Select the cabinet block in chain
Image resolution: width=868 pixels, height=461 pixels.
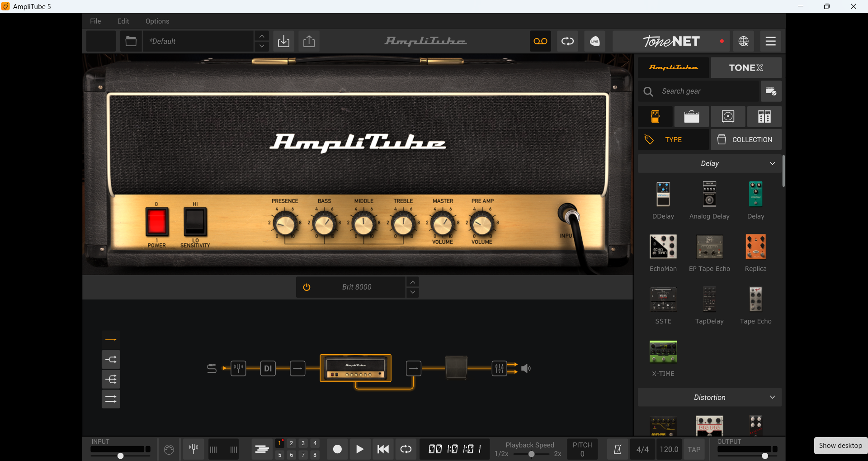click(456, 367)
